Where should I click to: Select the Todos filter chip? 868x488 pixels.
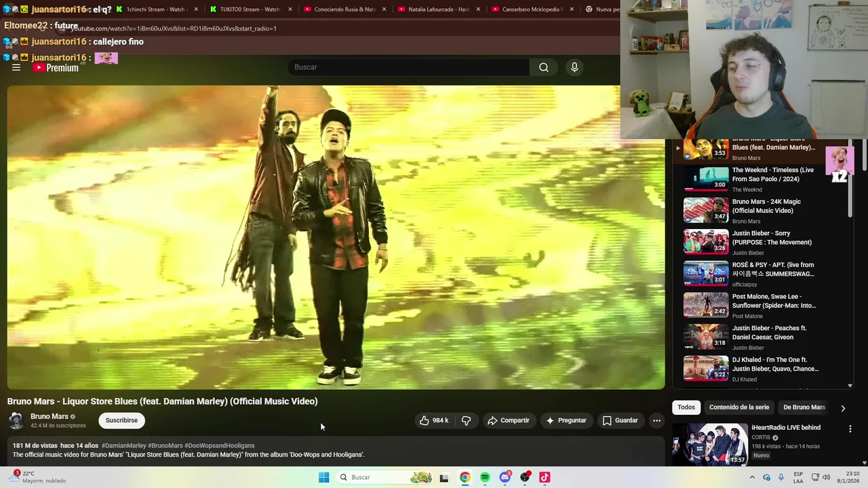pos(686,407)
